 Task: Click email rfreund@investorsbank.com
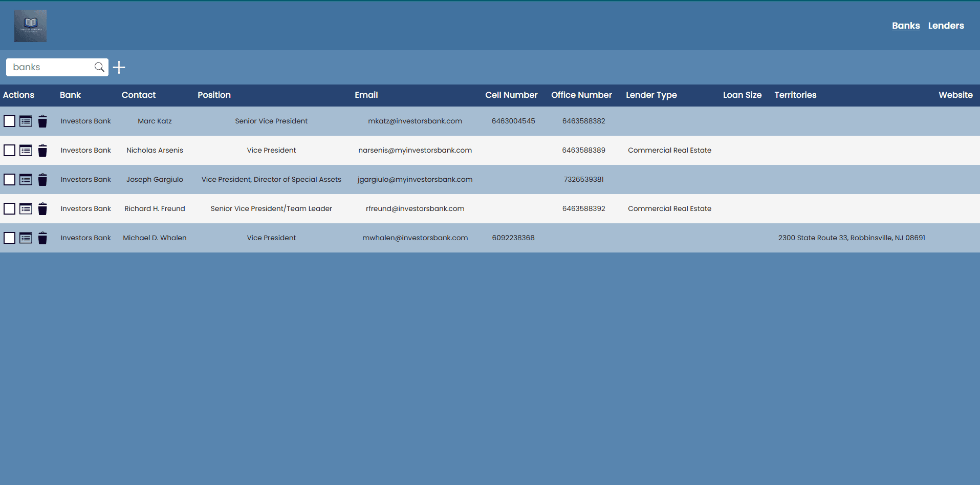pyautogui.click(x=415, y=208)
